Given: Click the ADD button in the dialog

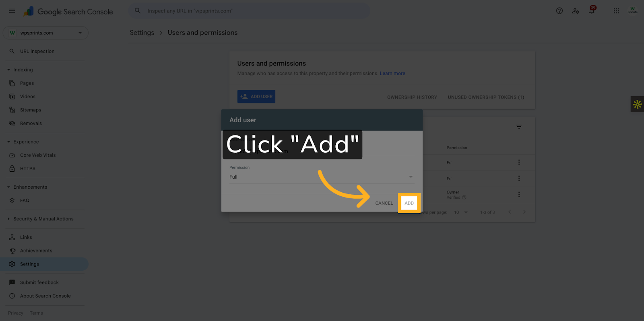Looking at the screenshot, I should pyautogui.click(x=409, y=203).
